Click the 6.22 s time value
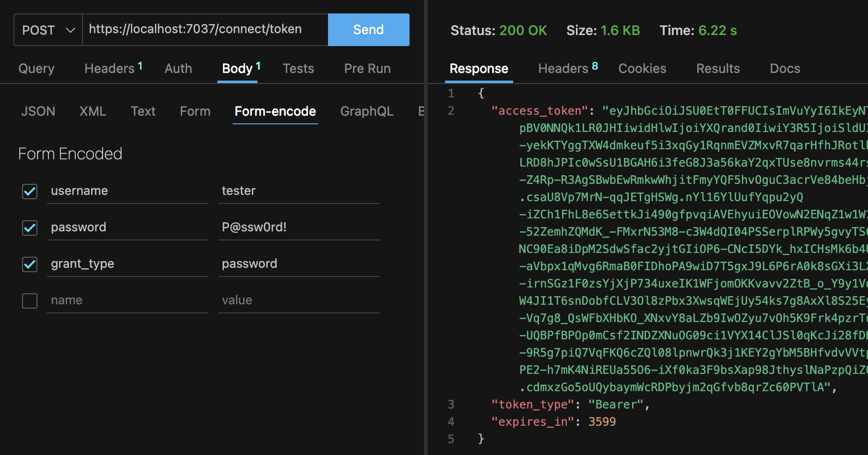 pos(717,31)
